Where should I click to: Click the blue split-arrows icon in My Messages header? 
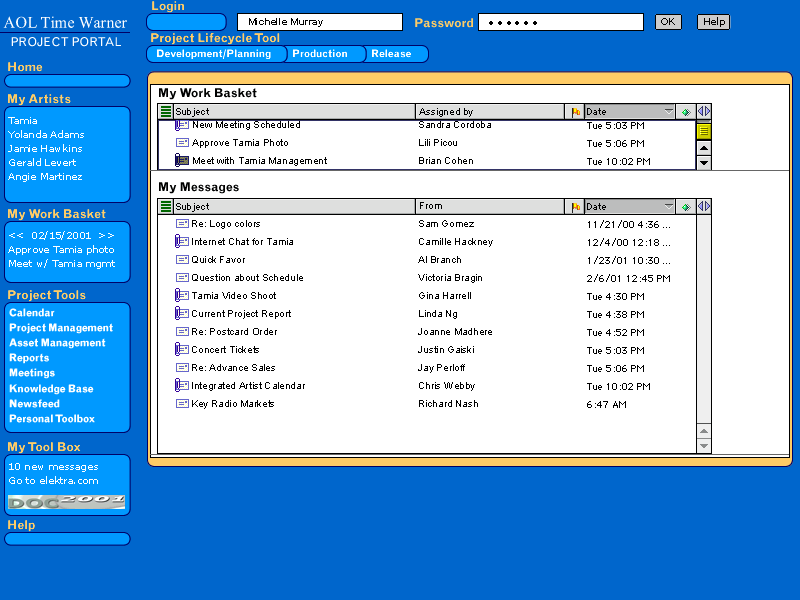(704, 206)
